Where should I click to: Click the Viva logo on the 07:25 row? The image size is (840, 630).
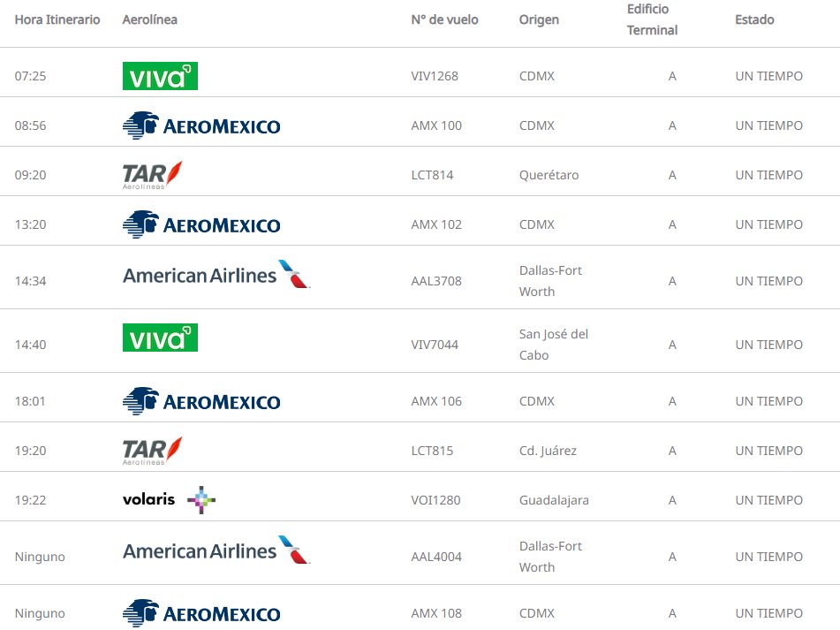[x=160, y=76]
